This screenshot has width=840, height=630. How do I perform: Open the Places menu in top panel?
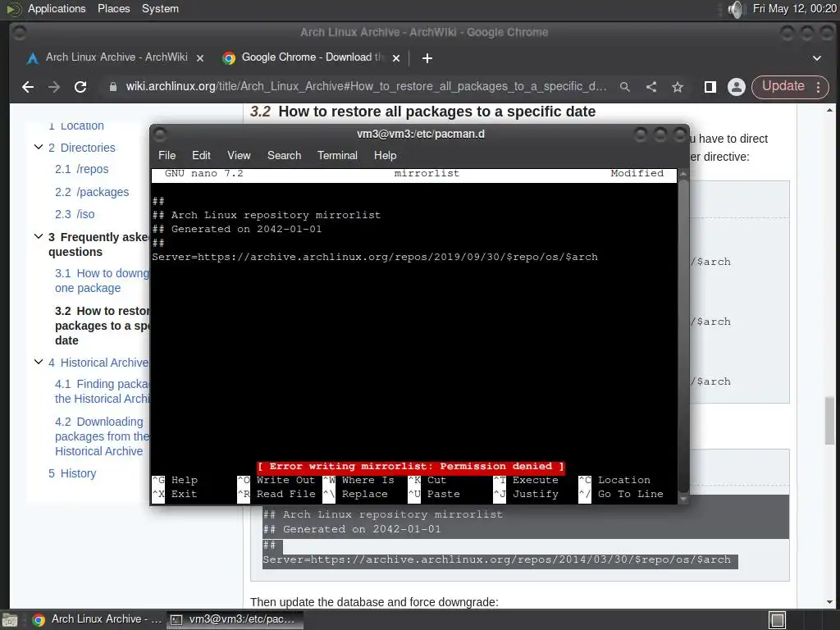pyautogui.click(x=113, y=8)
